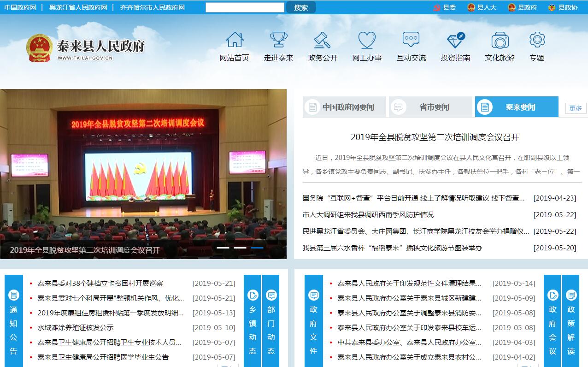Open 民进黑龙江省委员会 donation news item
The image size is (588, 367).
[x=416, y=231]
